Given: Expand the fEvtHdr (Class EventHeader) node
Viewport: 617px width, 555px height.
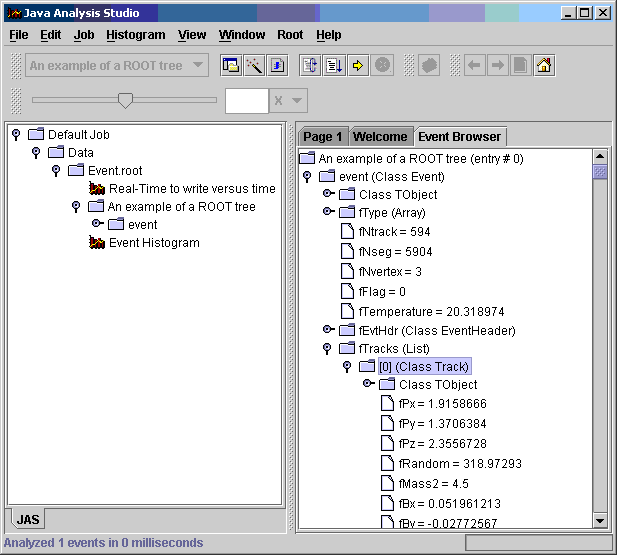Looking at the screenshot, I should [328, 330].
